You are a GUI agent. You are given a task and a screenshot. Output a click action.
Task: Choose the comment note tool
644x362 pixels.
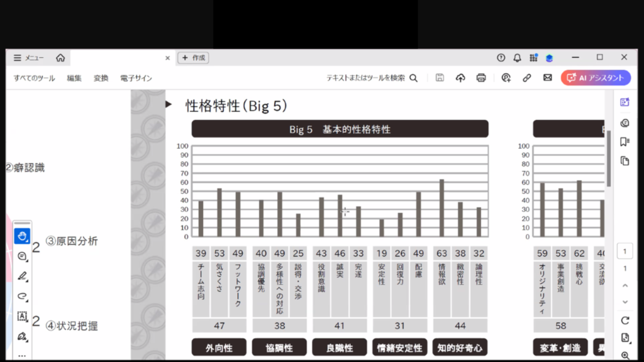pos(22,256)
